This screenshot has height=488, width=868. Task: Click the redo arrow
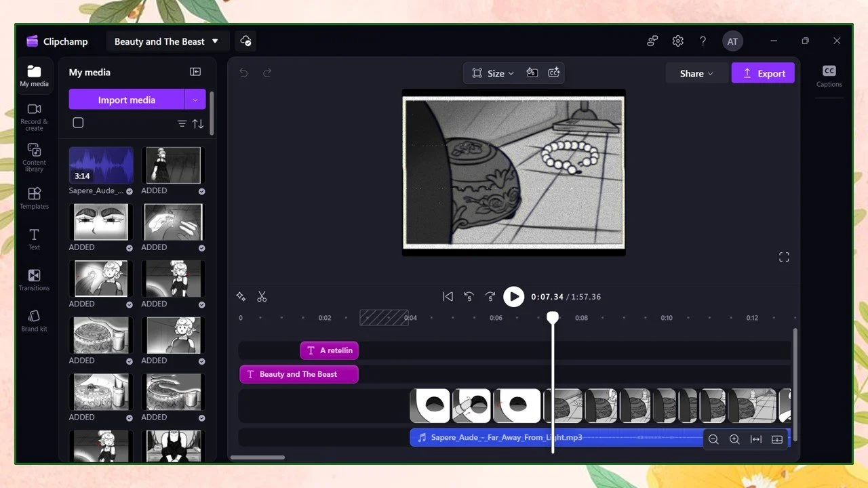coord(267,73)
